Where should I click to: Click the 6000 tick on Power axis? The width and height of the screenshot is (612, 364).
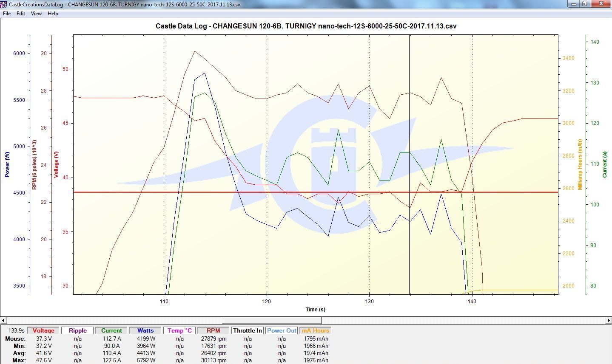pyautogui.click(x=19, y=54)
